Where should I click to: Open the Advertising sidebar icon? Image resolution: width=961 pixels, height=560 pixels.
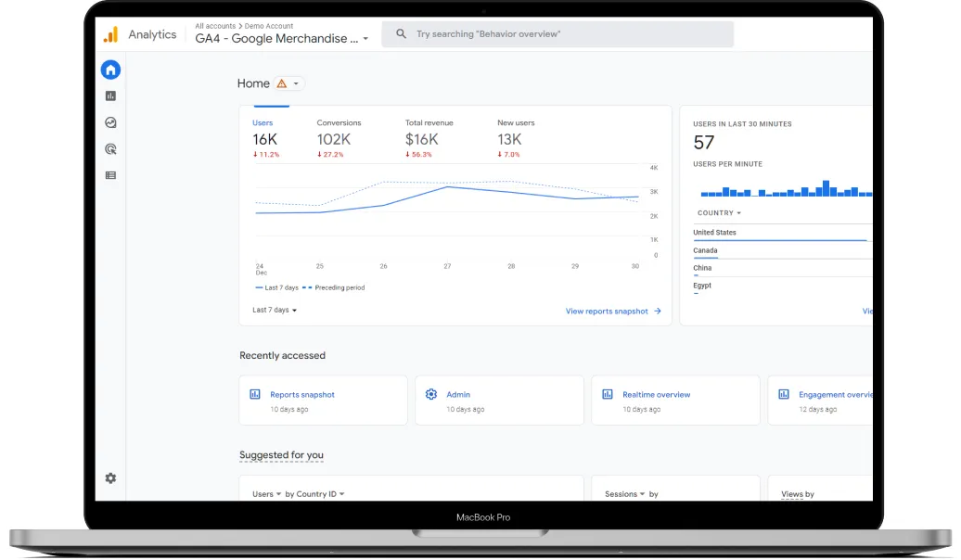(110, 149)
